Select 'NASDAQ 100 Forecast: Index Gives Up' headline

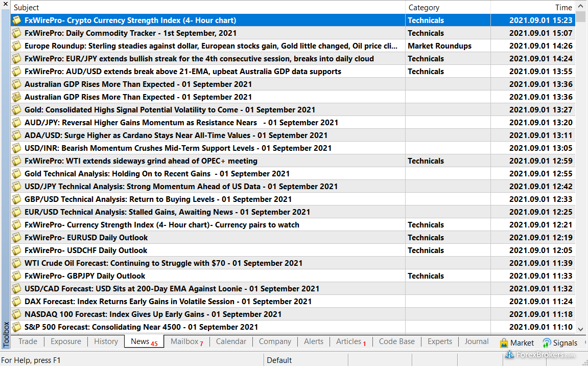click(x=153, y=314)
